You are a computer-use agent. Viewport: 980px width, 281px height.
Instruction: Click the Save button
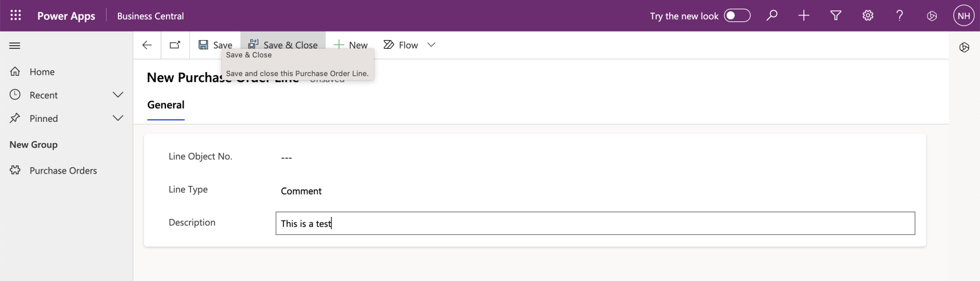coord(216,45)
